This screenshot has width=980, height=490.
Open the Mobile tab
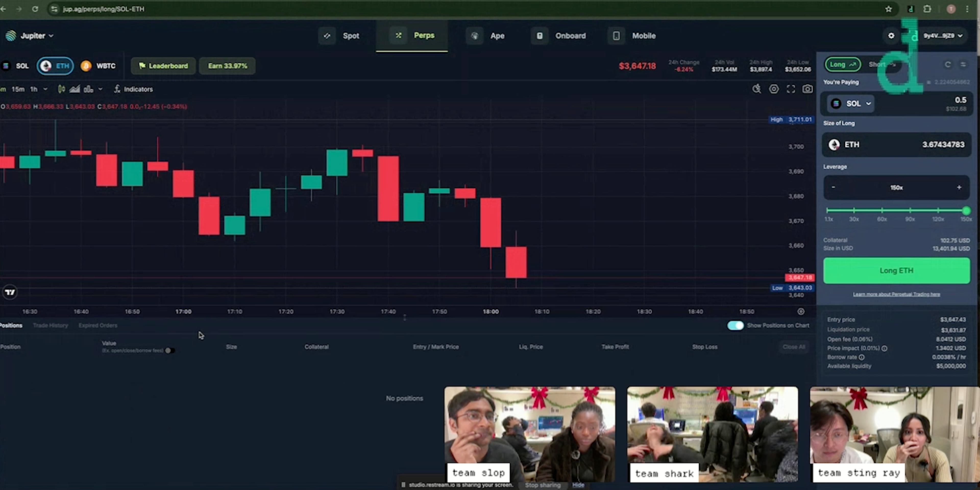coord(632,36)
